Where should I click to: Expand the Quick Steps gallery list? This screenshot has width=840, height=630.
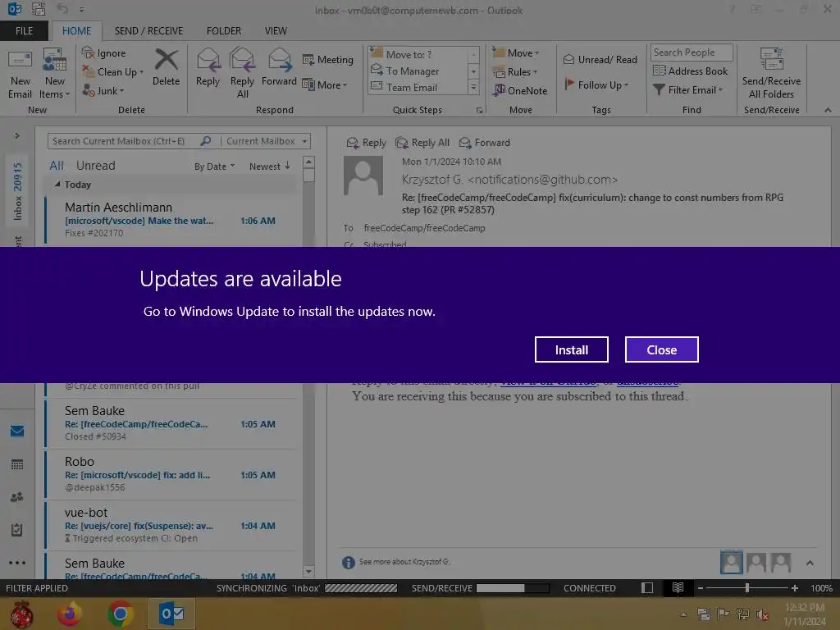(473, 88)
